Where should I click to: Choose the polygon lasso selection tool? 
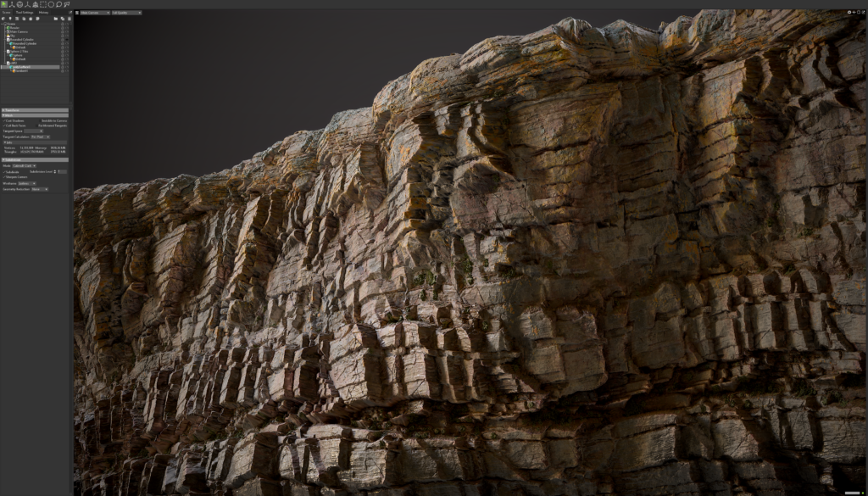66,4
